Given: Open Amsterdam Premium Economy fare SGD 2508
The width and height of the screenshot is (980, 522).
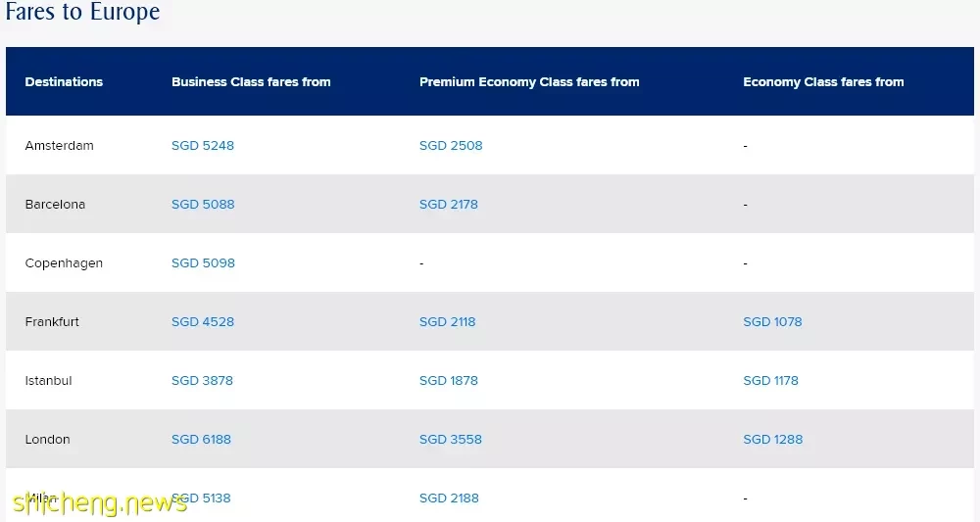Looking at the screenshot, I should [451, 146].
